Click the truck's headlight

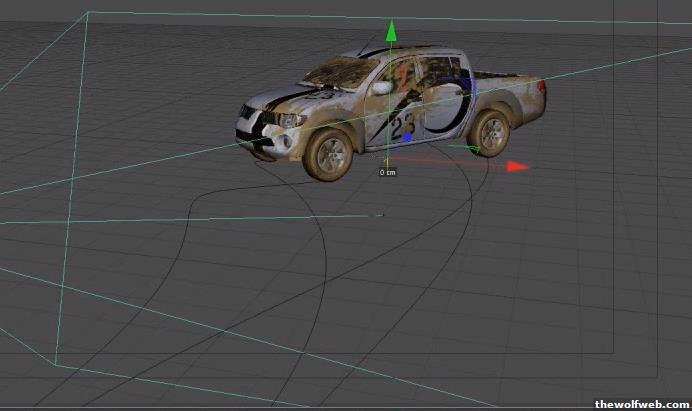coord(289,120)
